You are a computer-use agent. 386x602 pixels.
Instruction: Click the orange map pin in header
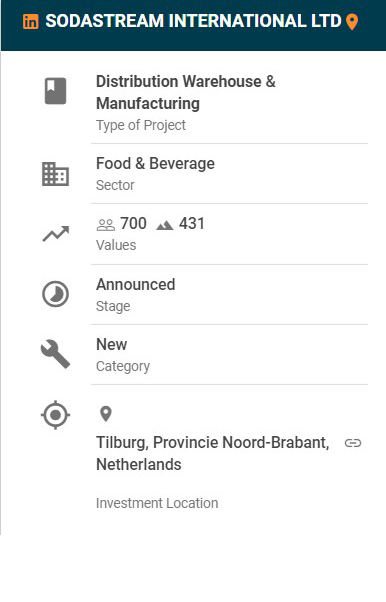pyautogui.click(x=352, y=22)
